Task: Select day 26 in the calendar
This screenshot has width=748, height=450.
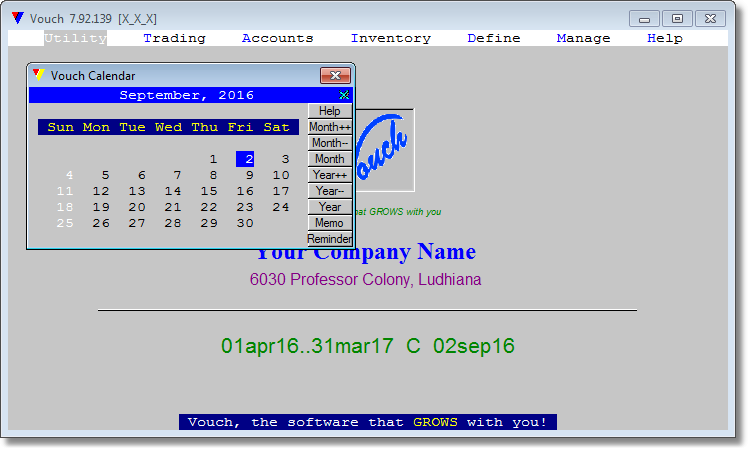Action: pos(101,223)
